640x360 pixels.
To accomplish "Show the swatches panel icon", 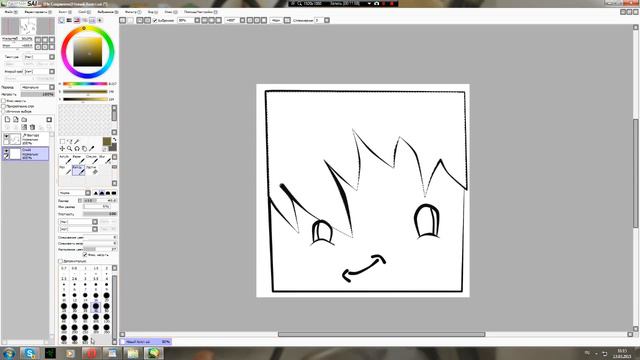I will click(x=92, y=20).
